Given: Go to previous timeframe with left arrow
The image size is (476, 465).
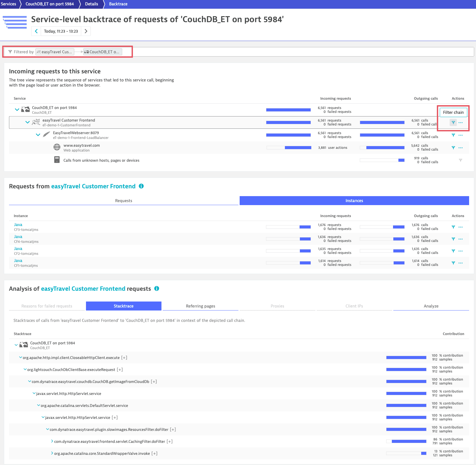Looking at the screenshot, I should (36, 31).
